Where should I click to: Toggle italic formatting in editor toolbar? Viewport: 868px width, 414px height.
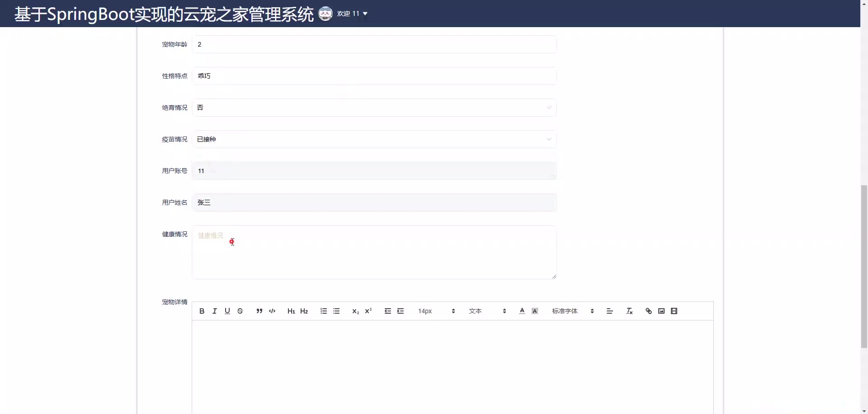click(x=215, y=311)
